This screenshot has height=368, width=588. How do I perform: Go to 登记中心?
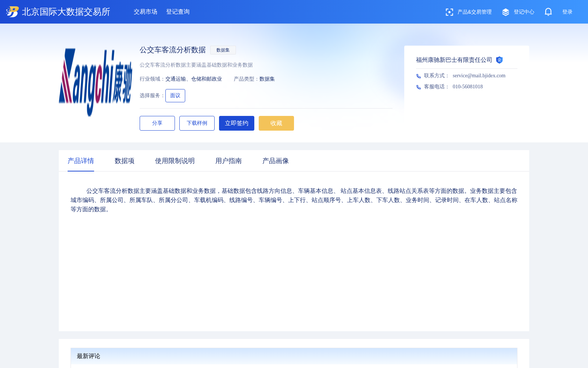(524, 12)
